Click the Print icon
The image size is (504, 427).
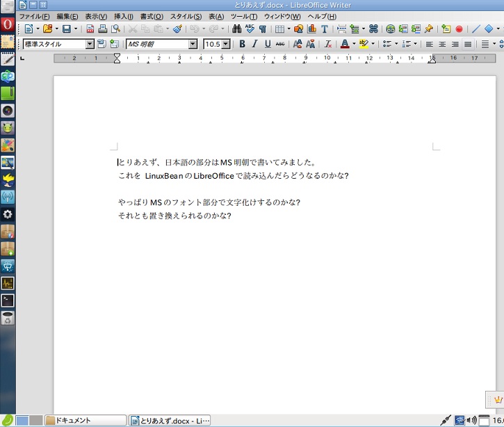click(102, 29)
